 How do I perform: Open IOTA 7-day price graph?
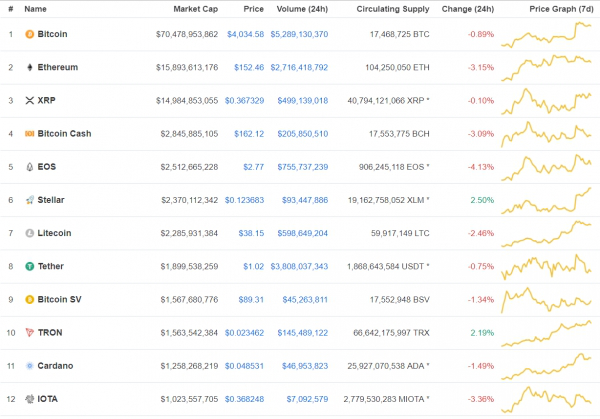click(x=546, y=399)
